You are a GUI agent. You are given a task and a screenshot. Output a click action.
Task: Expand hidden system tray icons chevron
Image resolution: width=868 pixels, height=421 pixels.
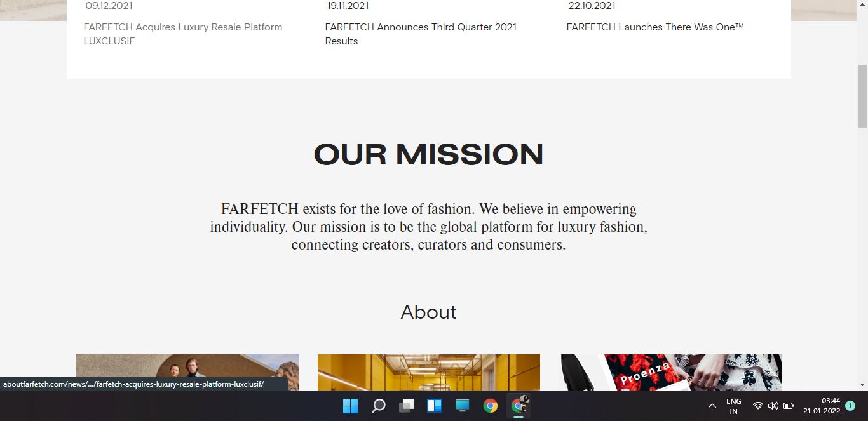tap(712, 406)
